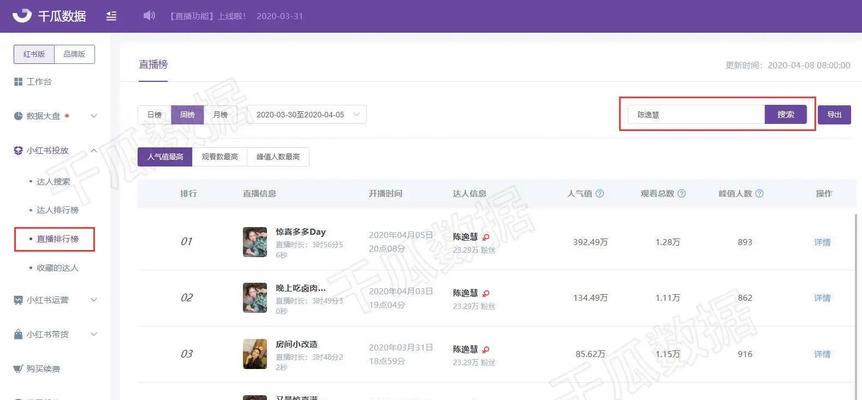Screen dimensions: 862x400
Task: Click livestream title 房间小改造
Action: tap(297, 344)
